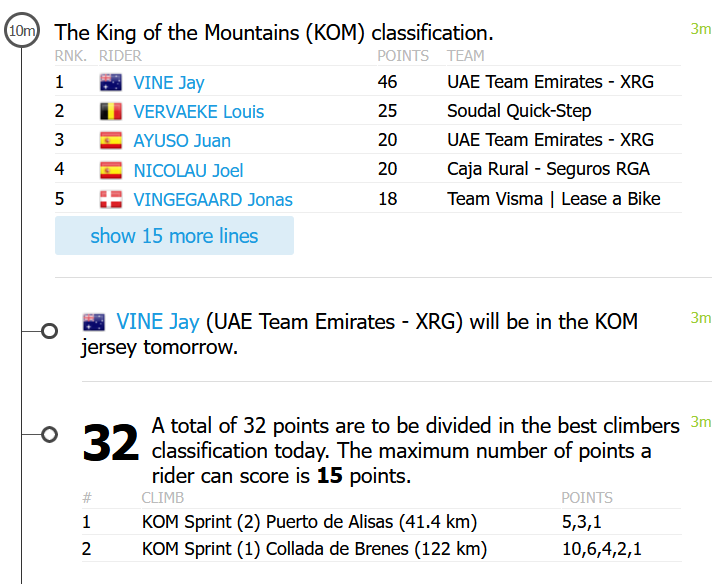The width and height of the screenshot is (715, 584).
Task: Click the Belgian flag next to VERVAEKE Louis
Action: [110, 112]
